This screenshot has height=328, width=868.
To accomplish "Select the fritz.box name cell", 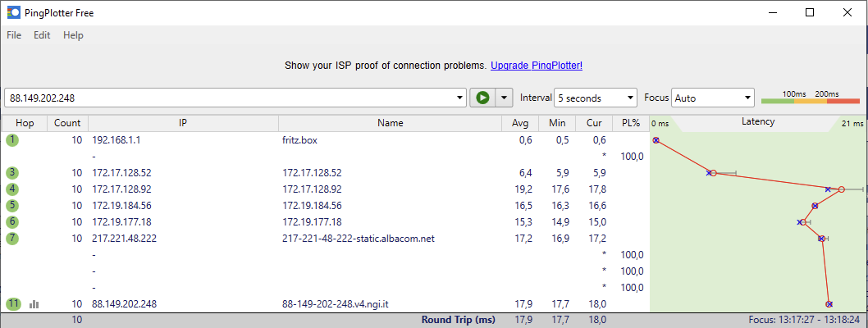I will [x=299, y=140].
